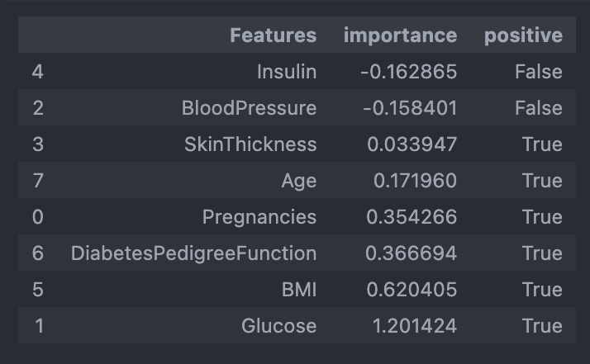
Task: Click the importance value 1.201424
Action: tap(415, 326)
